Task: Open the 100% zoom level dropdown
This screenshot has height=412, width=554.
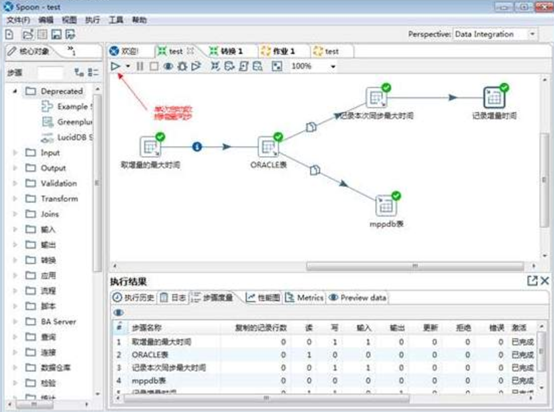Action: tap(333, 66)
